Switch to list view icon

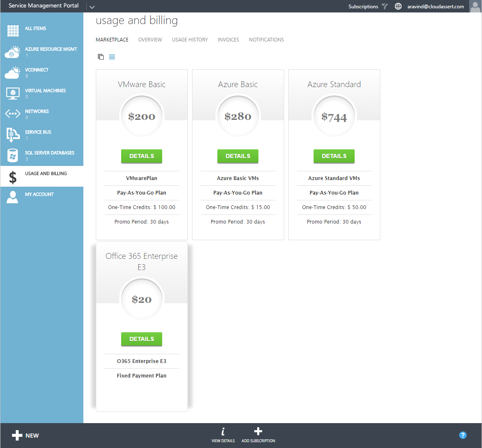tap(112, 57)
